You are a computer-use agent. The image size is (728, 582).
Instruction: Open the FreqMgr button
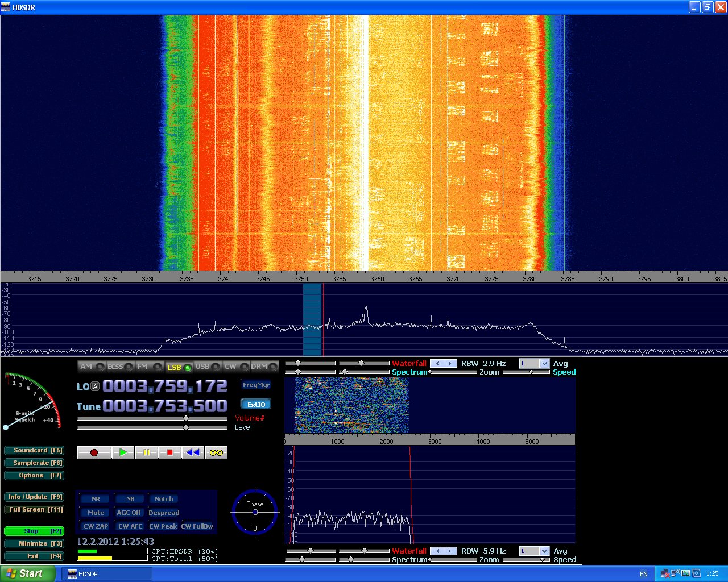256,385
